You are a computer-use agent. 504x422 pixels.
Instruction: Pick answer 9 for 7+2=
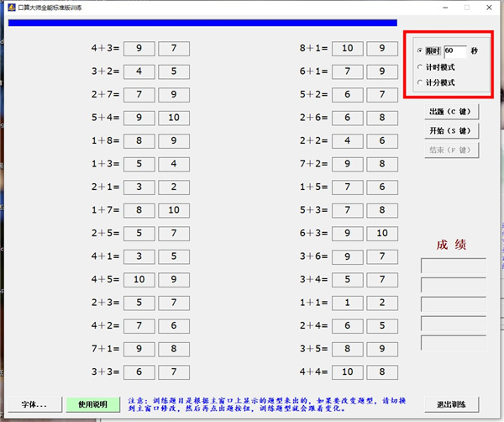pos(348,165)
